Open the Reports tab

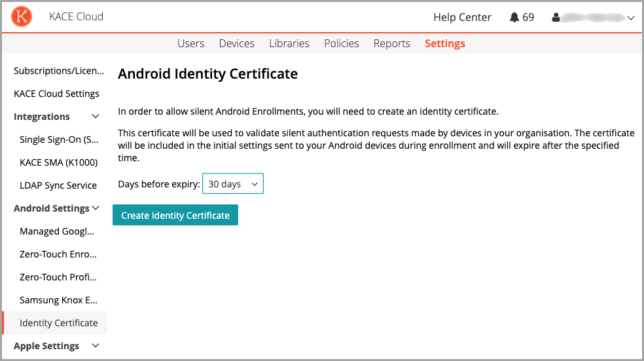pos(391,43)
